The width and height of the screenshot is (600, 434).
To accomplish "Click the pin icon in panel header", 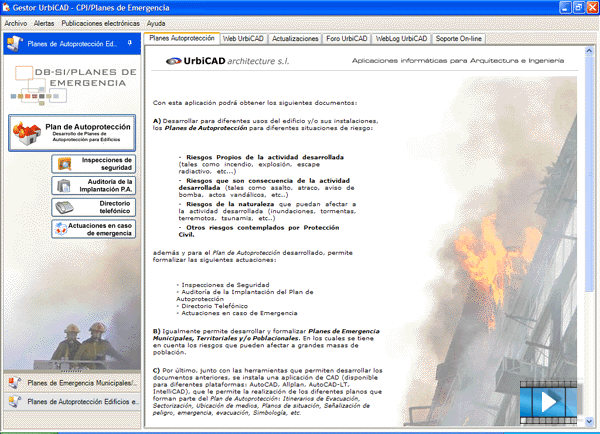I will (x=130, y=43).
